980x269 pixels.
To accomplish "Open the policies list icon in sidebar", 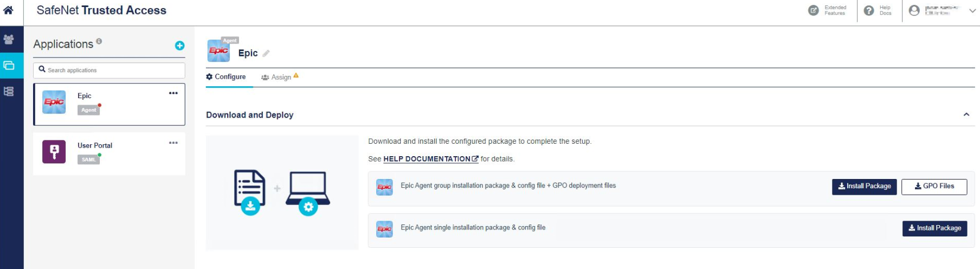I will tap(9, 92).
